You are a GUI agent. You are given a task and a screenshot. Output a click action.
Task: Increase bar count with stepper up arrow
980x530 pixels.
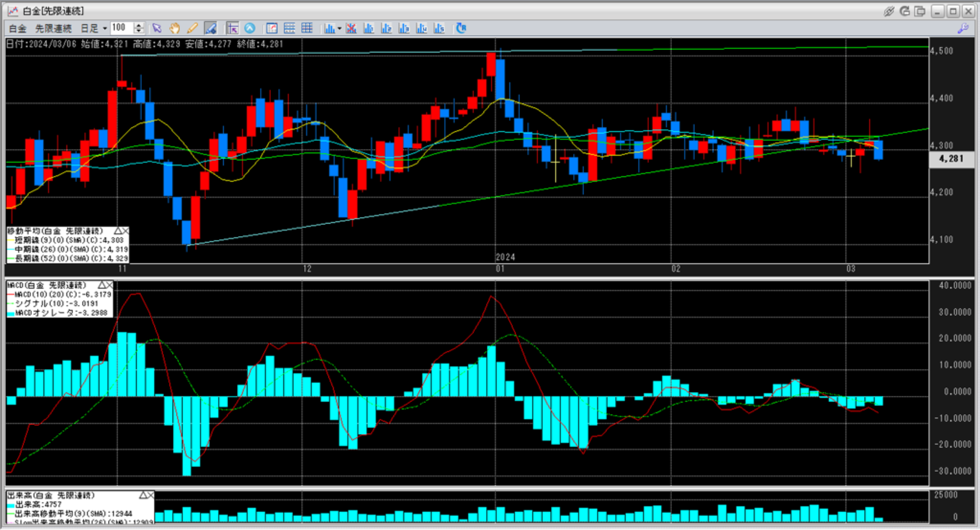140,26
